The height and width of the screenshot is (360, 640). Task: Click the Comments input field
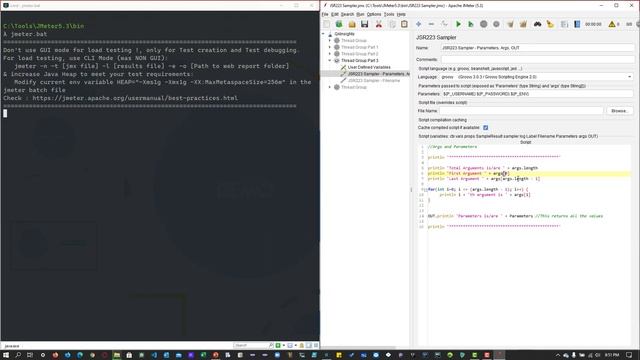coord(537,59)
